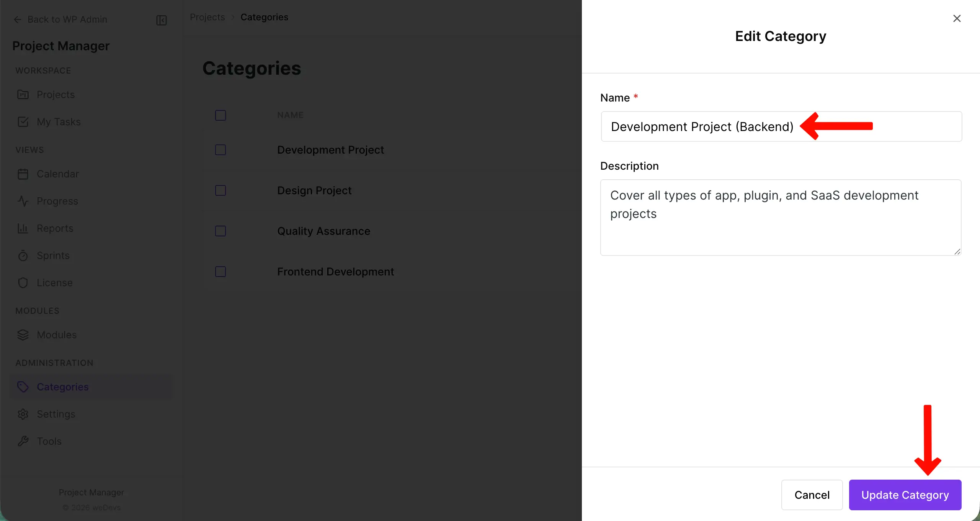Open the Tools section

pos(49,441)
